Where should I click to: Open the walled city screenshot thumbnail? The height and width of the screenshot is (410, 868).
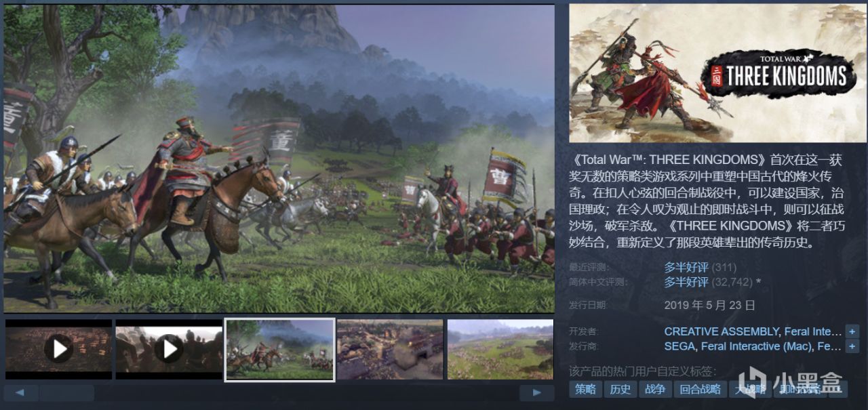pos(390,349)
